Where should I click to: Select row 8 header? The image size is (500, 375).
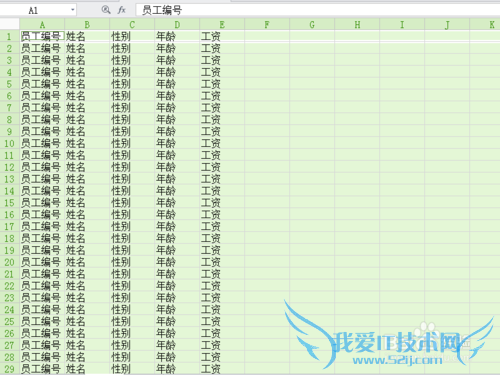coord(9,119)
